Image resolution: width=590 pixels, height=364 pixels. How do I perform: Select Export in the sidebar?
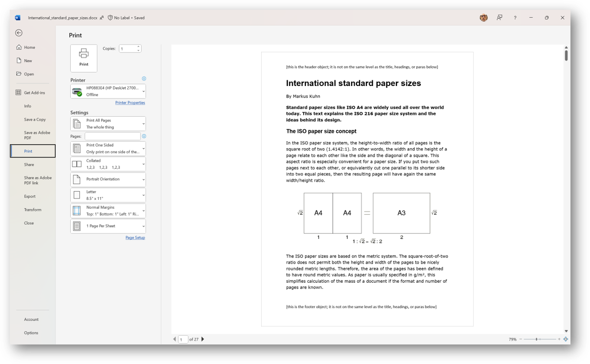click(x=30, y=196)
